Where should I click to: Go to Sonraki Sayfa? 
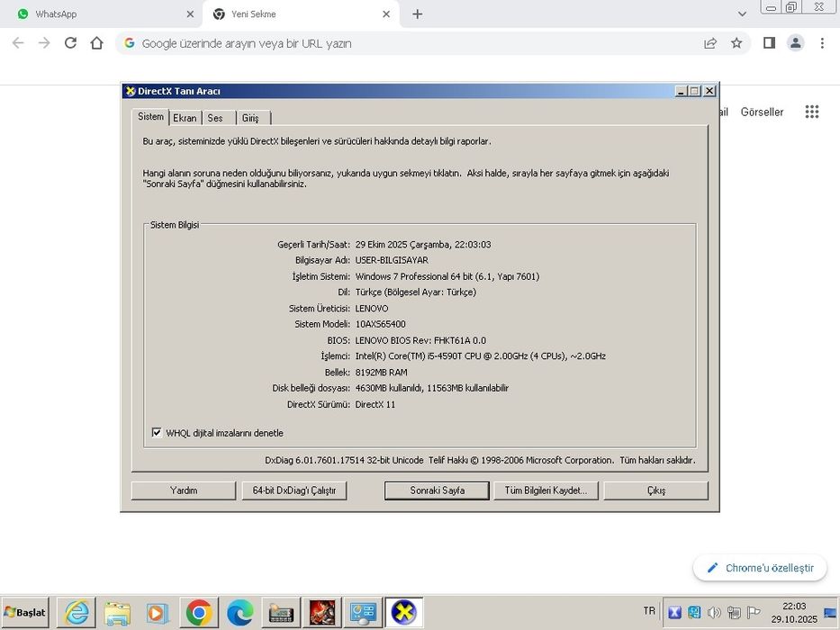click(x=437, y=490)
